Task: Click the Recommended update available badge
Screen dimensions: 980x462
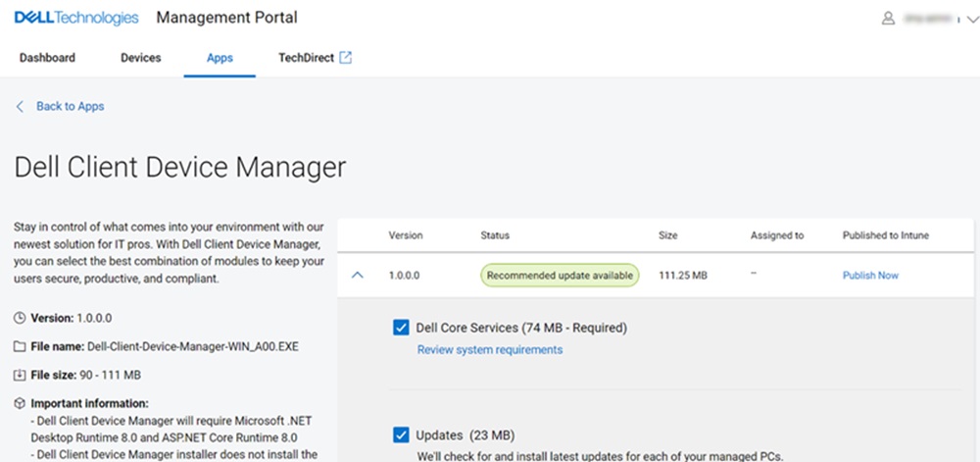Action: tap(560, 276)
